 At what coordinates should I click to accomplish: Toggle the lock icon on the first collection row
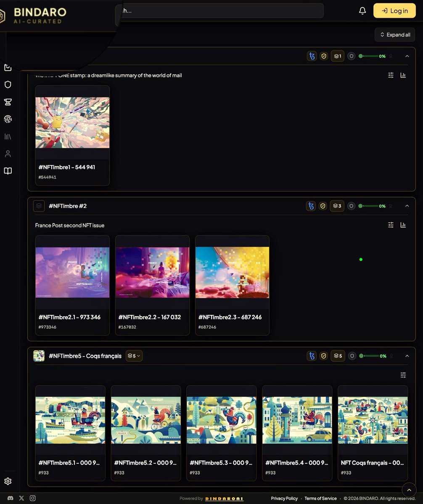tap(390, 56)
